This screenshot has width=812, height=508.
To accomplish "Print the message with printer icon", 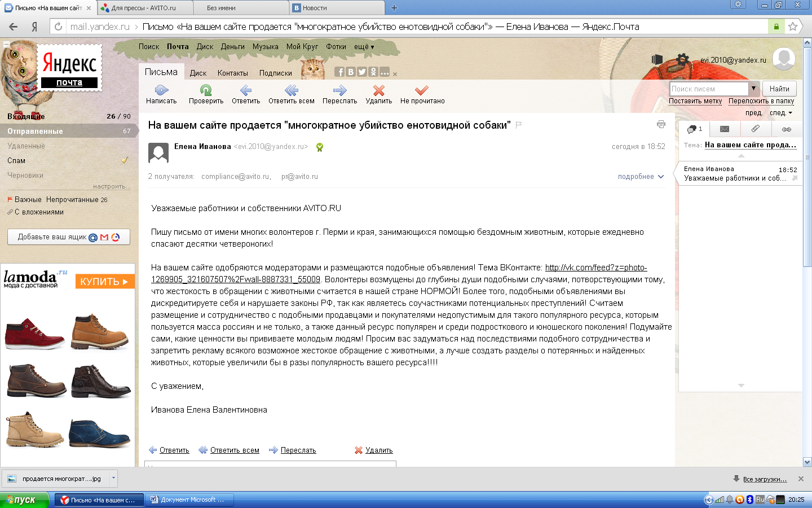I will (661, 124).
